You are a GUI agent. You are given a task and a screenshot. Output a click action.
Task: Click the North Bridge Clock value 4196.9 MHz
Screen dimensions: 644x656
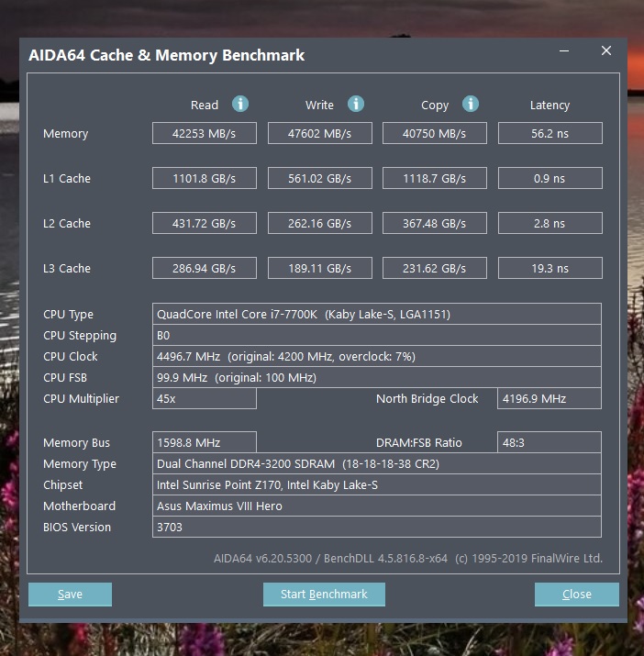tap(550, 398)
